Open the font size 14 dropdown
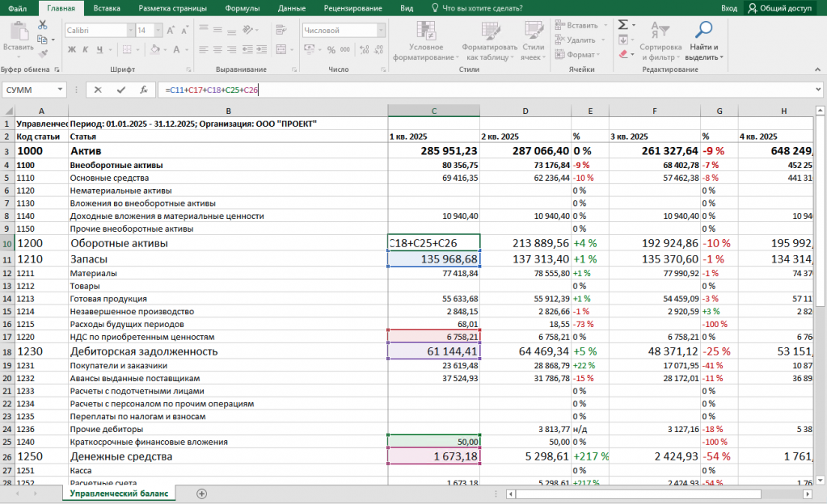Viewport: 827px width, 504px height. [x=158, y=31]
